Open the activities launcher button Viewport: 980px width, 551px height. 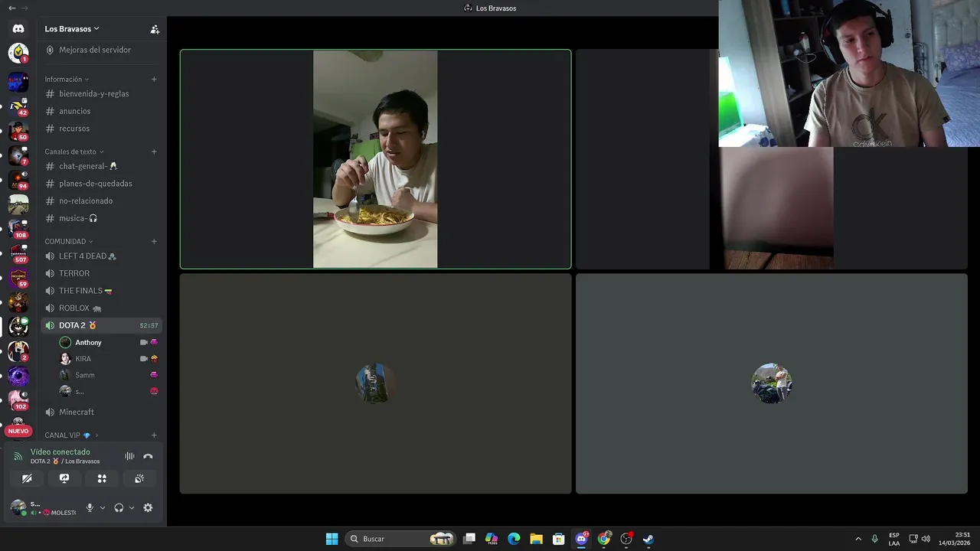click(102, 478)
